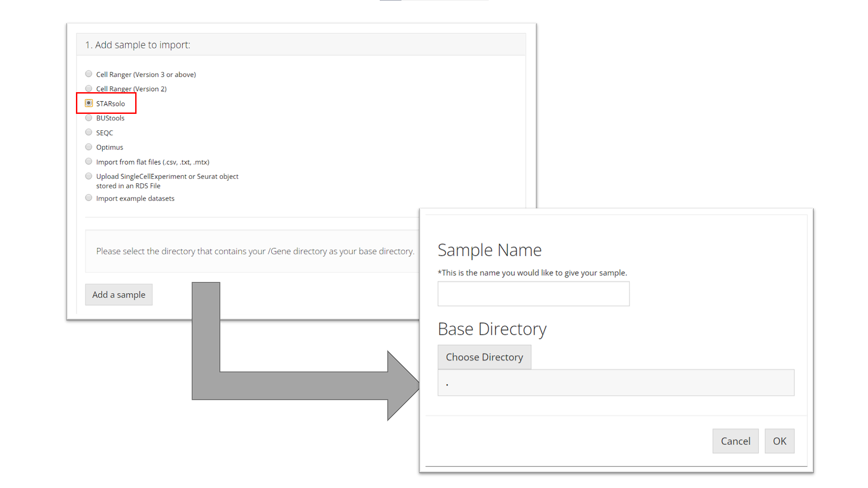The width and height of the screenshot is (868, 488).
Task: Select Upload SingleCellExperiment or Seurat object option
Action: (89, 176)
